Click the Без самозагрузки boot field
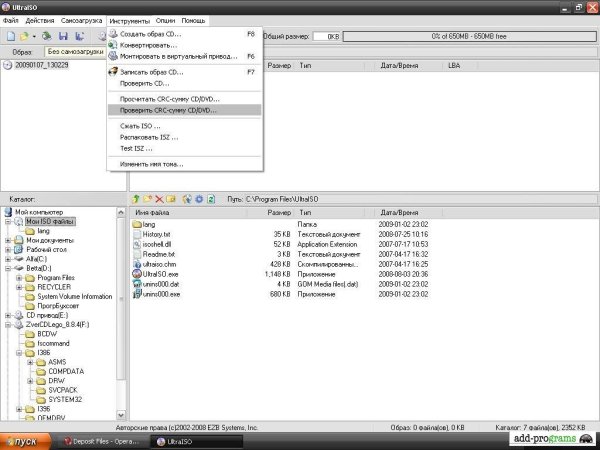Screen dimensions: 600x450 coord(75,52)
